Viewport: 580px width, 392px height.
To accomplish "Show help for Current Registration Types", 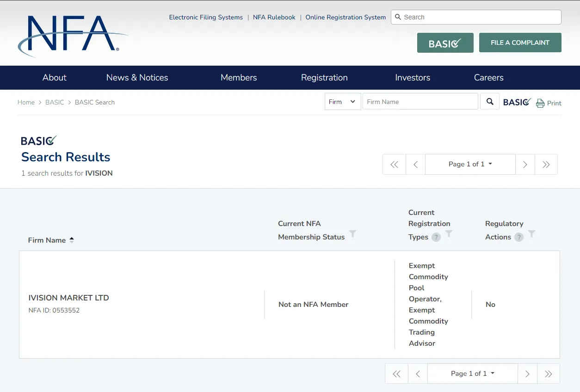I will (x=436, y=237).
